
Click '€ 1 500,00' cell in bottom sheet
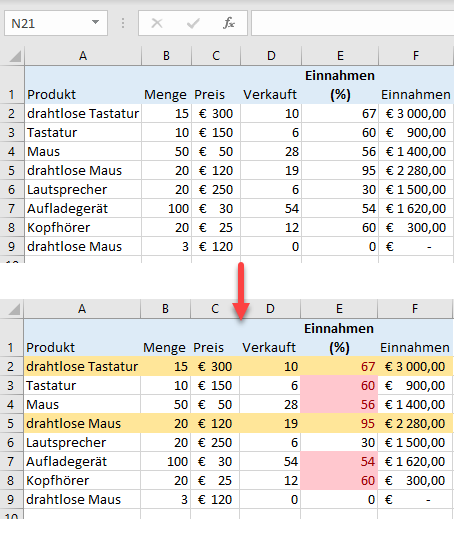(415, 442)
